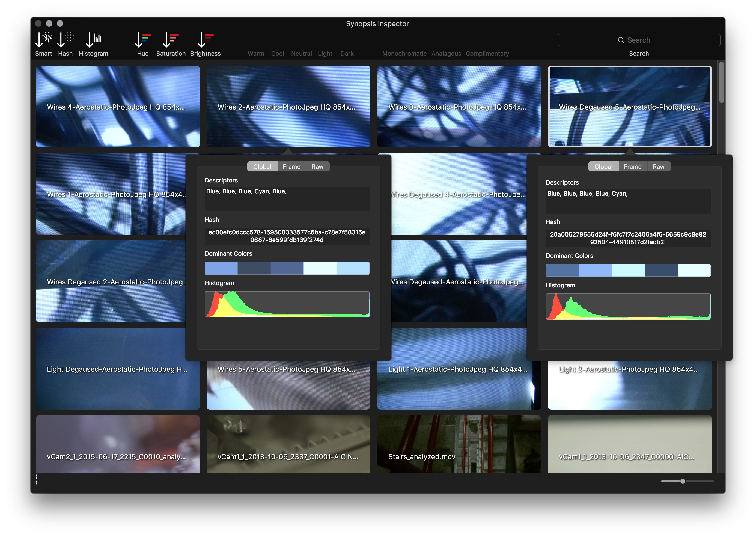Select the Wires Degaused 4 thumbnail
Image resolution: width=756 pixels, height=537 pixels.
click(459, 194)
